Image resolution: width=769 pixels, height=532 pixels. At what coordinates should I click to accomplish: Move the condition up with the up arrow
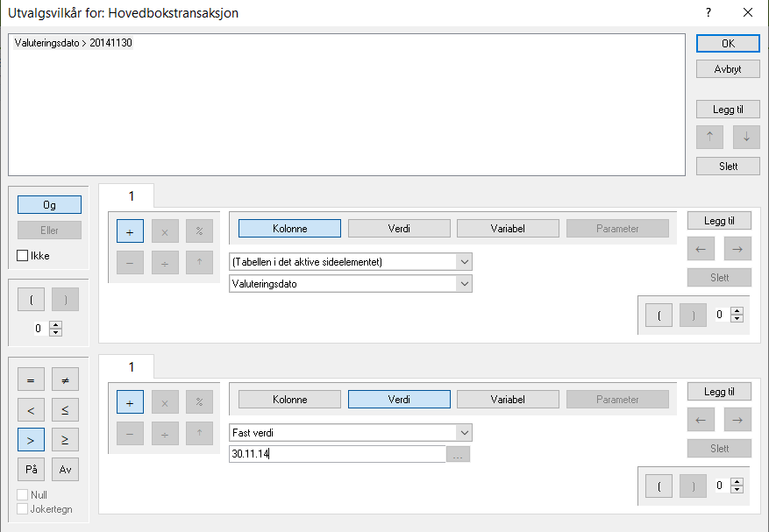[x=709, y=137]
